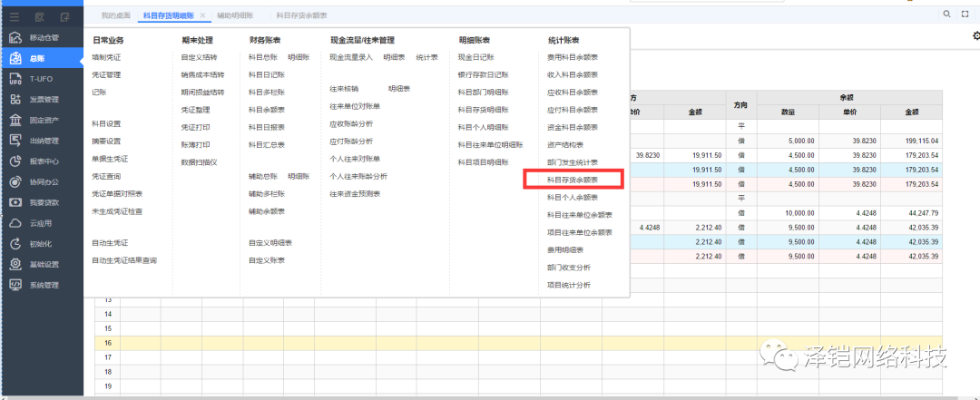Open 系统管理 in the sidebar
Screen dimensions: 980x400
tap(42, 285)
